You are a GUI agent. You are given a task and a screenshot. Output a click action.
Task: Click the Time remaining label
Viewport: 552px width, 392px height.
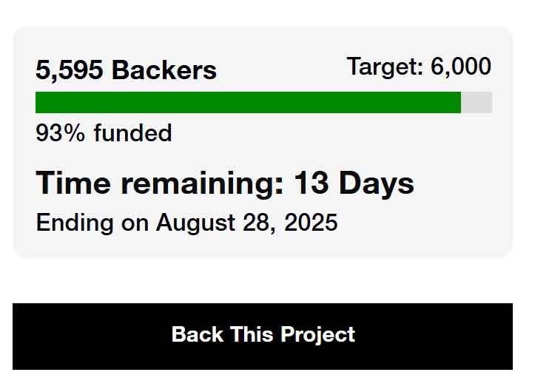pos(159,183)
